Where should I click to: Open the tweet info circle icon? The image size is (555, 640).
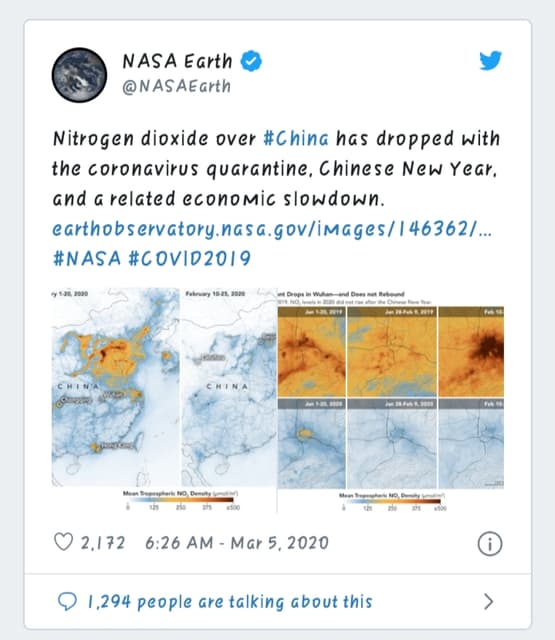(490, 544)
